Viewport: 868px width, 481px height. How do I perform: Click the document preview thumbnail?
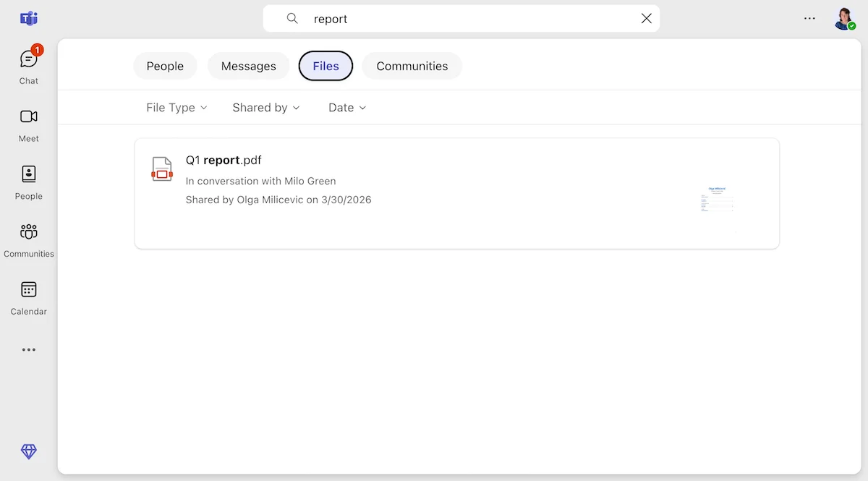[716, 199]
